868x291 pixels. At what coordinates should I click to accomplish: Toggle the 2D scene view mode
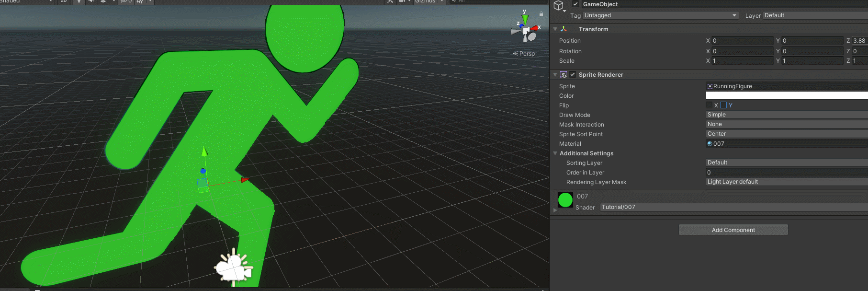[64, 1]
